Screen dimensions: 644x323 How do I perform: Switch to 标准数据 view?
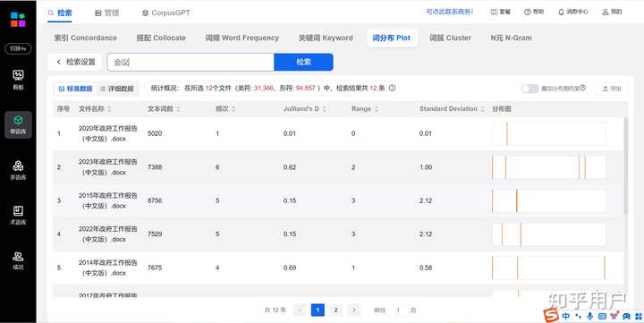click(75, 89)
